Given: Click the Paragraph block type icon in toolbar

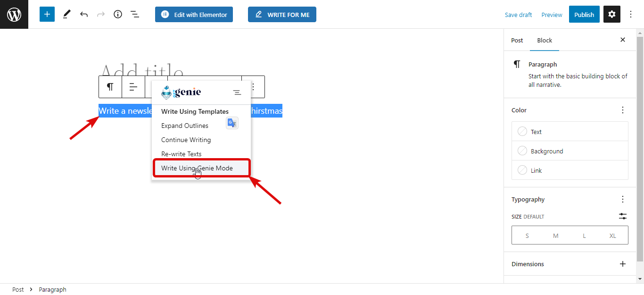Looking at the screenshot, I should pos(110,87).
